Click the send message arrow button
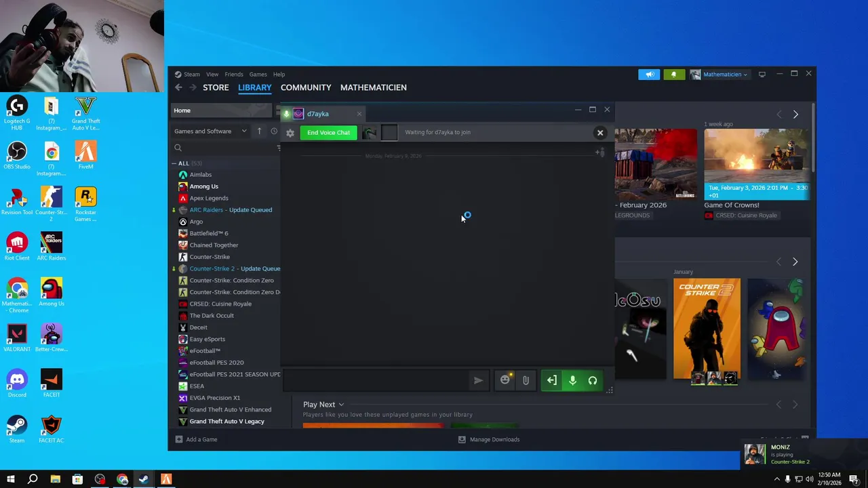The height and width of the screenshot is (488, 868). pos(478,381)
